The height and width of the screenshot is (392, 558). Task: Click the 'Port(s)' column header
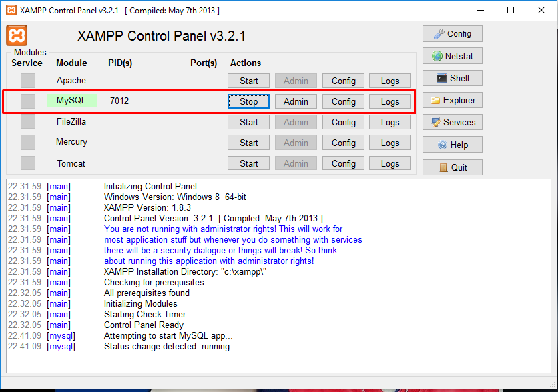click(x=204, y=63)
